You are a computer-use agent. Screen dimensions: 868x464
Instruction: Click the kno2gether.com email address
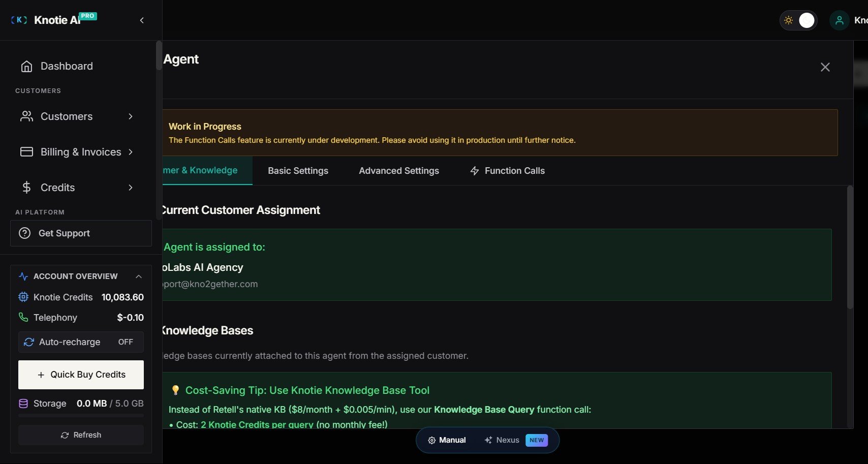pyautogui.click(x=210, y=284)
